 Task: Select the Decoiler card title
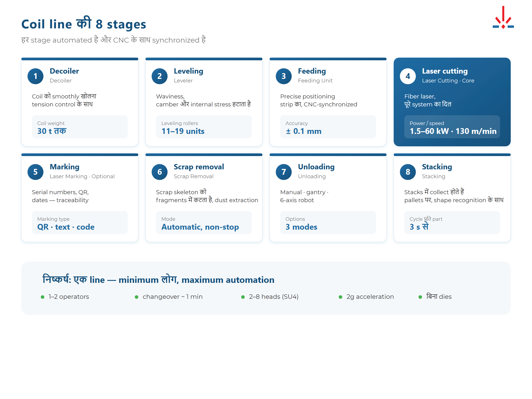click(64, 71)
